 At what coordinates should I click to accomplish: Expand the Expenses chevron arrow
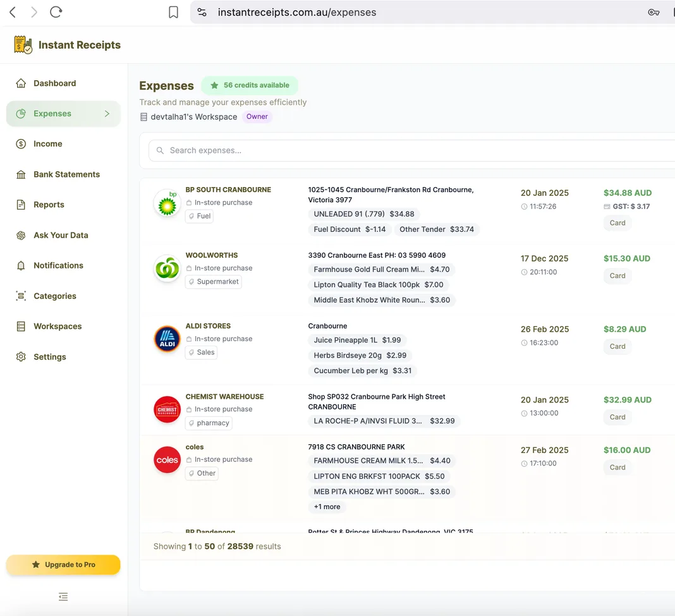107,114
